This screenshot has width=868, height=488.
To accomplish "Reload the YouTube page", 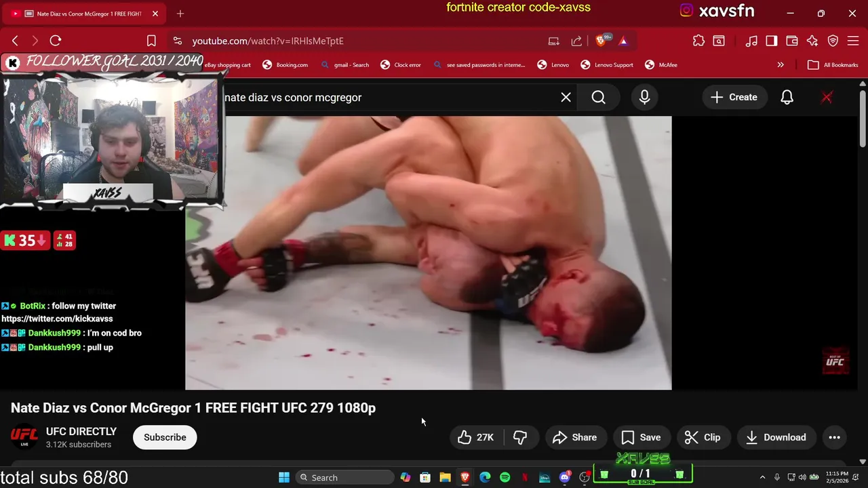I will (56, 41).
